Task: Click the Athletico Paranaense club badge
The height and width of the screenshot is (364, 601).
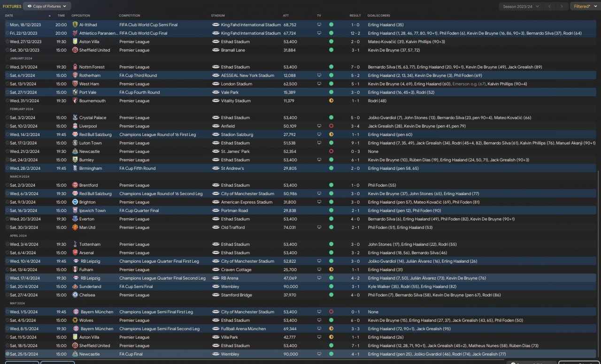Action: click(x=75, y=33)
